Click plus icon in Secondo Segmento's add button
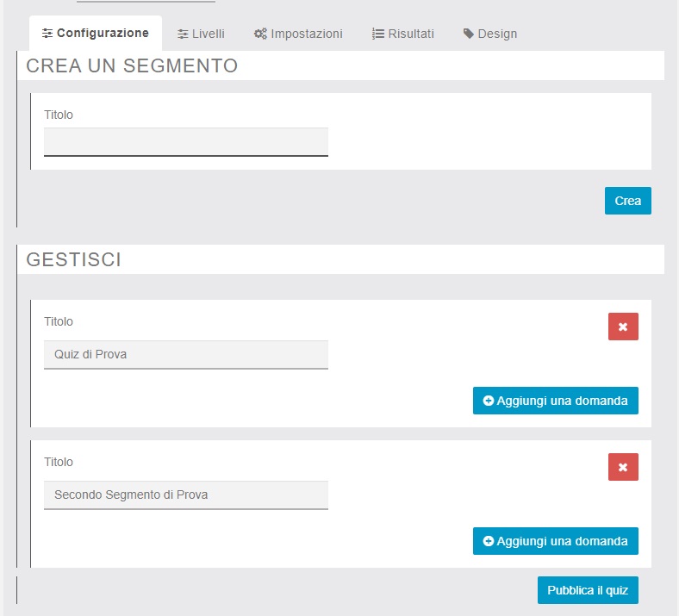This screenshot has width=679, height=616. click(489, 541)
